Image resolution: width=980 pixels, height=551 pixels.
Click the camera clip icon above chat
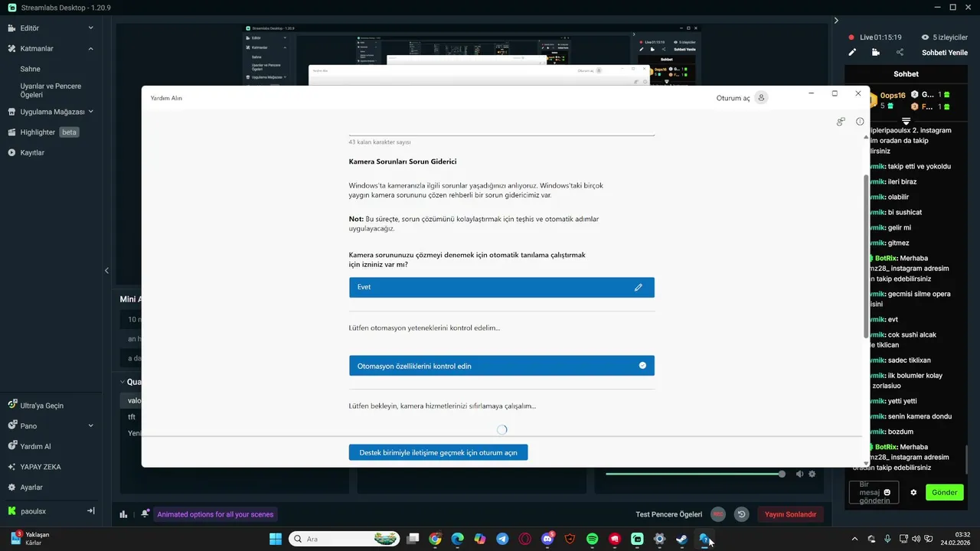click(x=876, y=52)
